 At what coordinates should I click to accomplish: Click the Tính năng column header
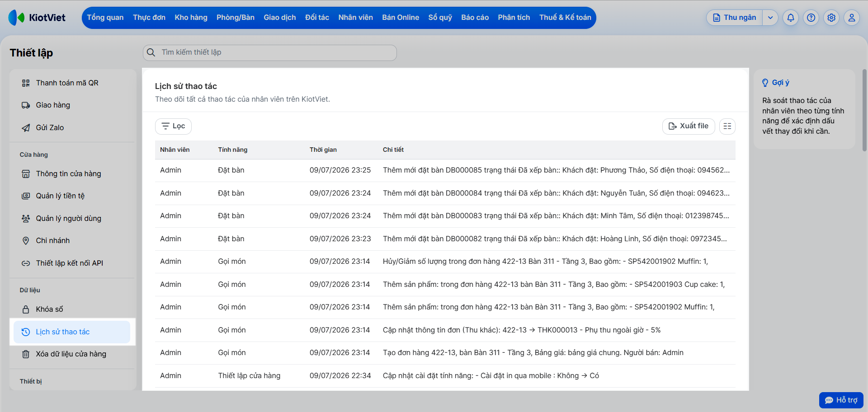[x=233, y=150]
